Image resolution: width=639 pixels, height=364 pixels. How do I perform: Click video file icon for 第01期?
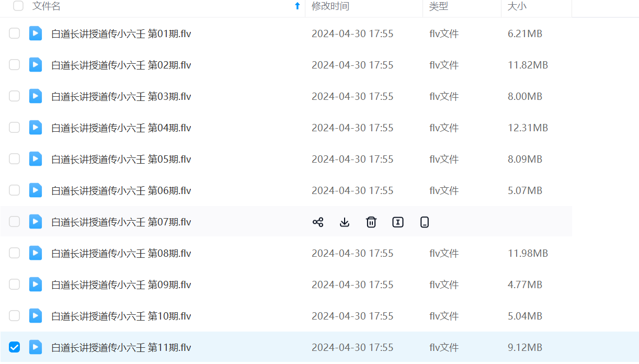coord(36,33)
